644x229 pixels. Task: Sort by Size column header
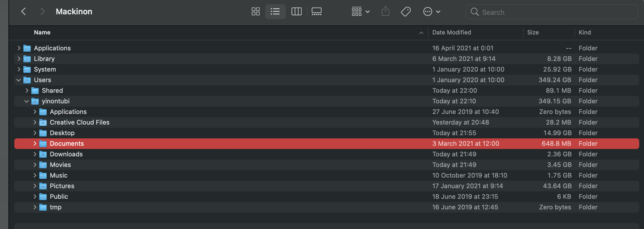[533, 32]
